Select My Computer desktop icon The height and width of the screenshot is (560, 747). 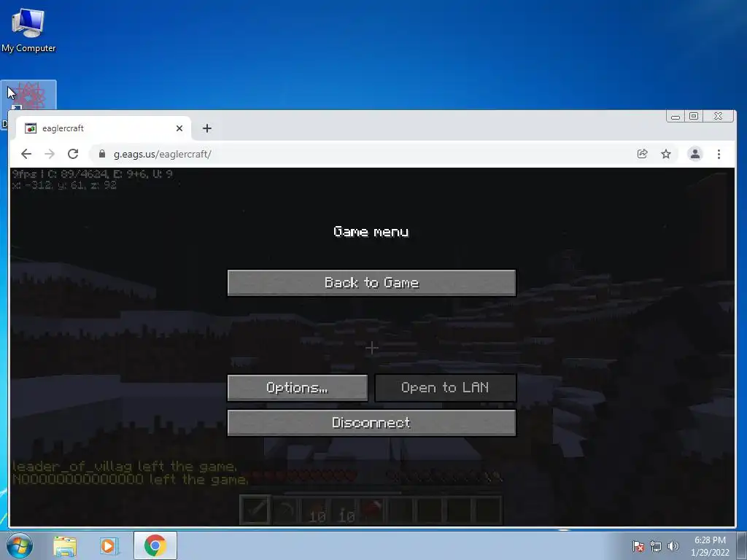(28, 31)
